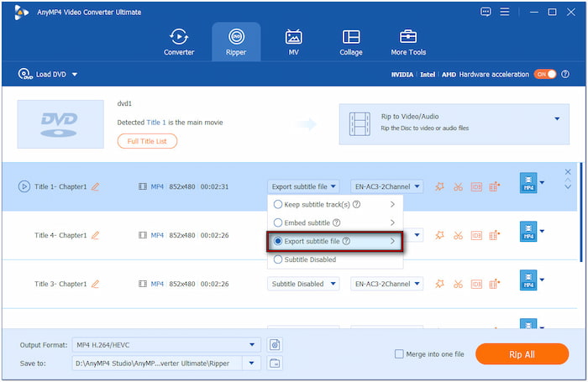
Task: Open the Collage tab
Action: (x=351, y=42)
